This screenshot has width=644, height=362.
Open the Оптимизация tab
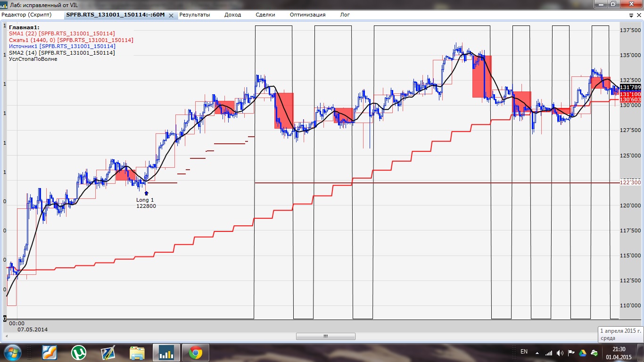point(307,15)
